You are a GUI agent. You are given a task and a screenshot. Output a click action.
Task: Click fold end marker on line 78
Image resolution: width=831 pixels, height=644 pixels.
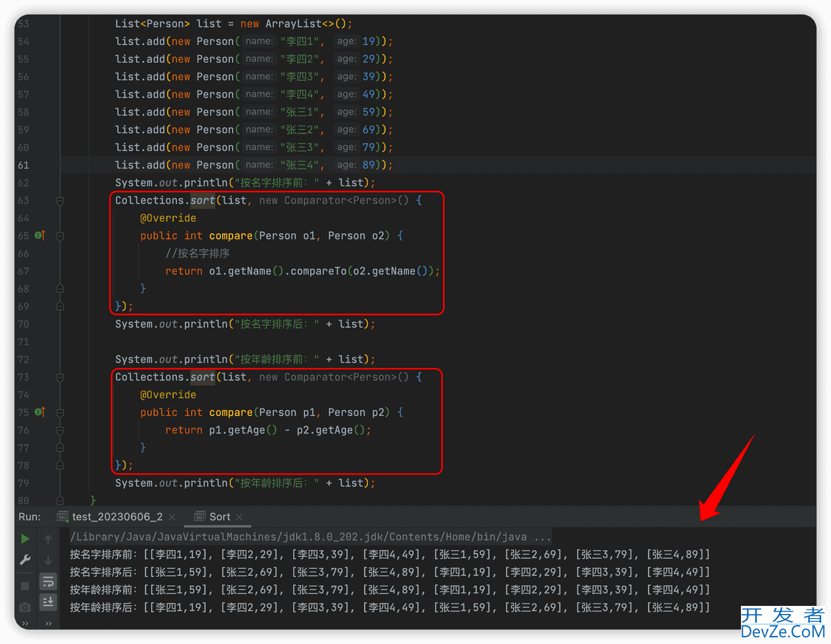[60, 466]
